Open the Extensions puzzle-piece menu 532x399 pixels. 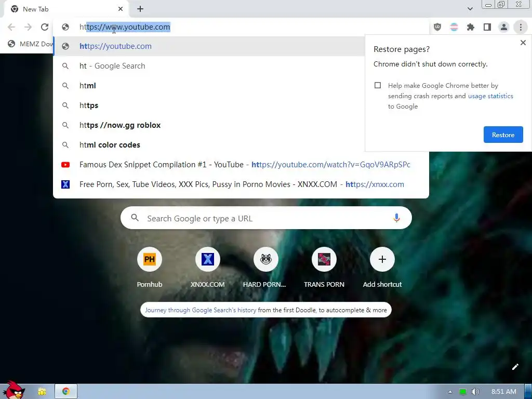(471, 27)
